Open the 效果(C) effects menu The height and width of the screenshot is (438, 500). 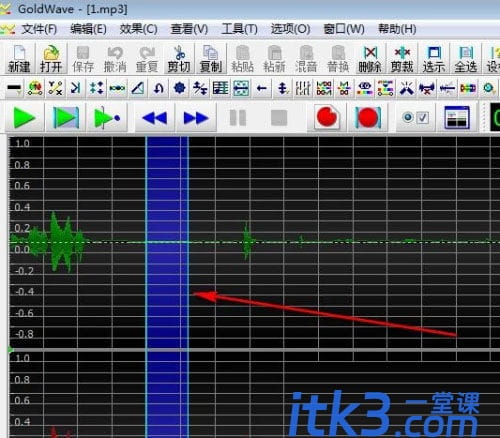[138, 29]
